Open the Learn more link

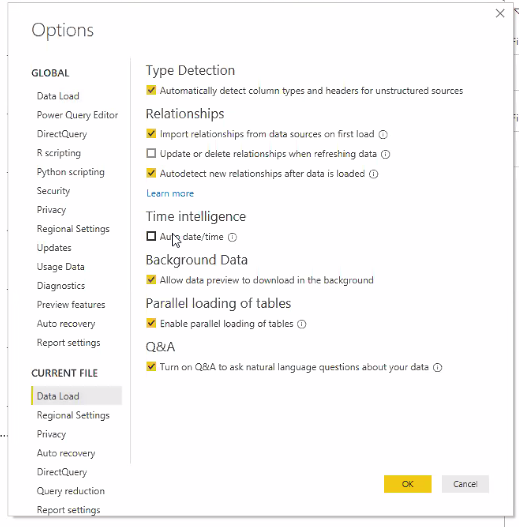pos(170,194)
